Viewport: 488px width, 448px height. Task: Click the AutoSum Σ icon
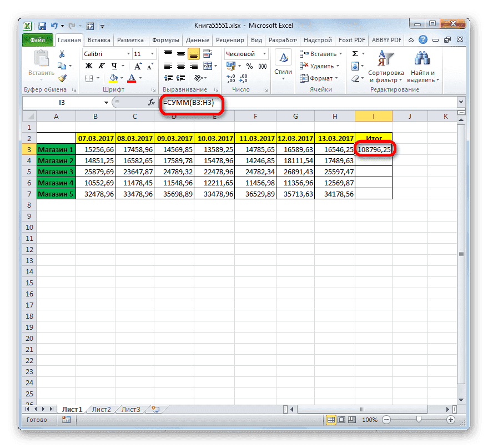click(x=354, y=53)
